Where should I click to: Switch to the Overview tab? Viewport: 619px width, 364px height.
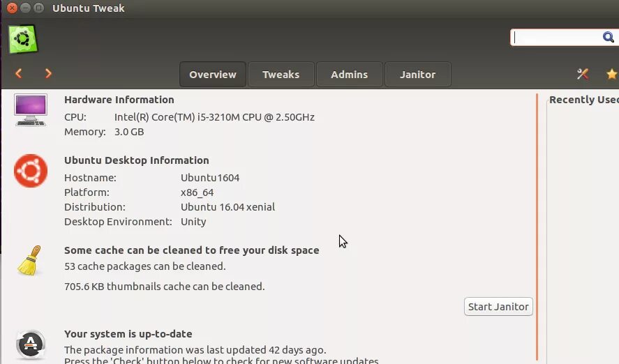pyautogui.click(x=213, y=75)
